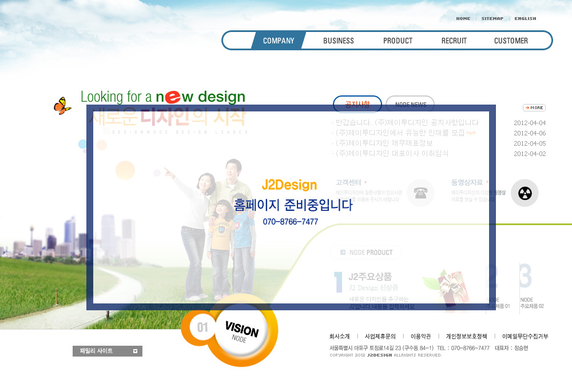Viewport: 572px width, 392px height.
Task: Select product number 2 주요제품 01
Action: pyautogui.click(x=498, y=287)
